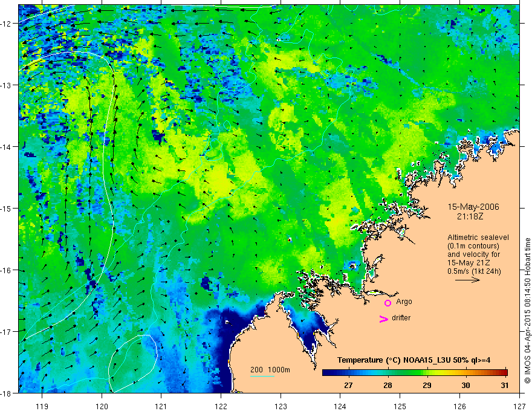
Task: Click the longitude axis label 127
Action: pyautogui.click(x=519, y=406)
